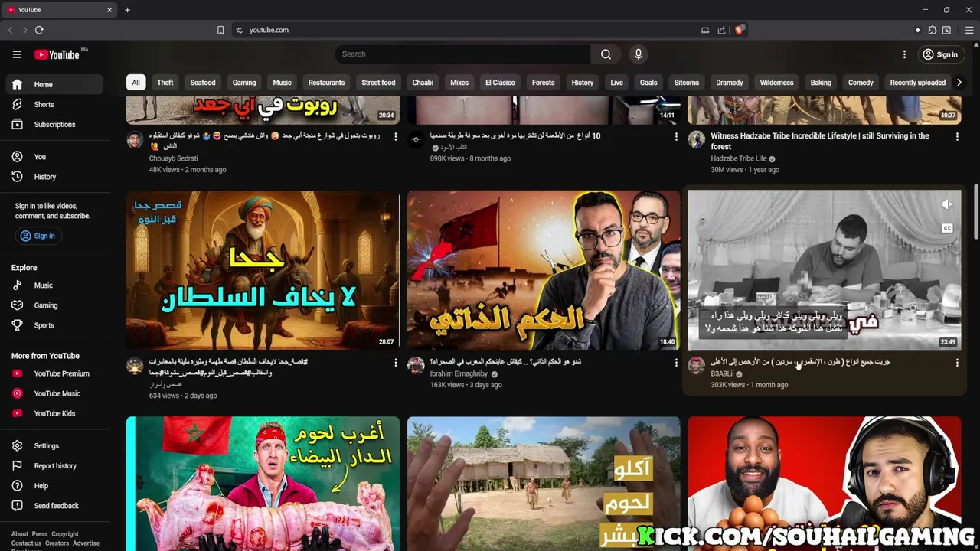Image resolution: width=980 pixels, height=551 pixels.
Task: Select the Street food filter chip
Action: pyautogui.click(x=378, y=83)
